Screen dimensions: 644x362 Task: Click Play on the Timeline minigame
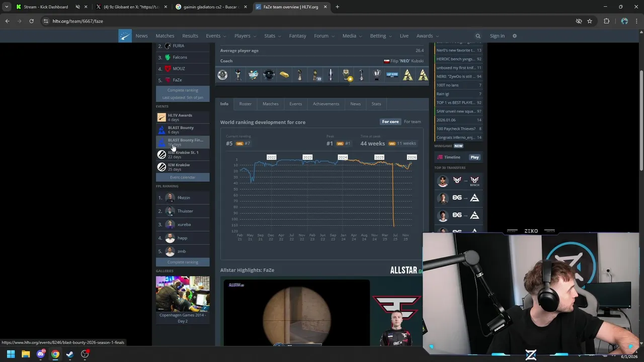tap(474, 157)
